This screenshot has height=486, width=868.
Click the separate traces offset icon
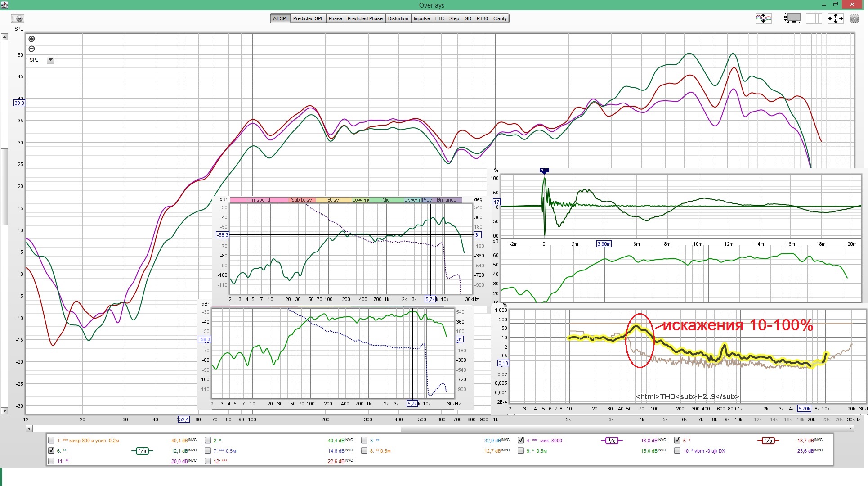[763, 18]
